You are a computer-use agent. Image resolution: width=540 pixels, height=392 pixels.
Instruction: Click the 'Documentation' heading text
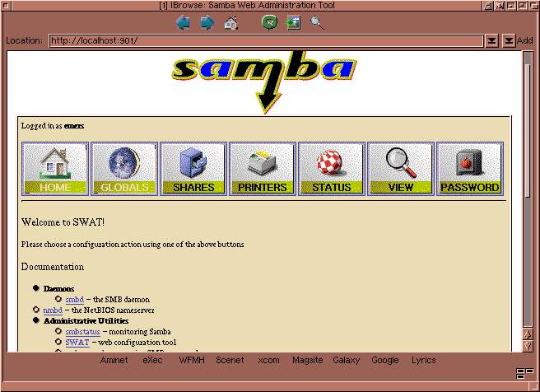tap(53, 267)
